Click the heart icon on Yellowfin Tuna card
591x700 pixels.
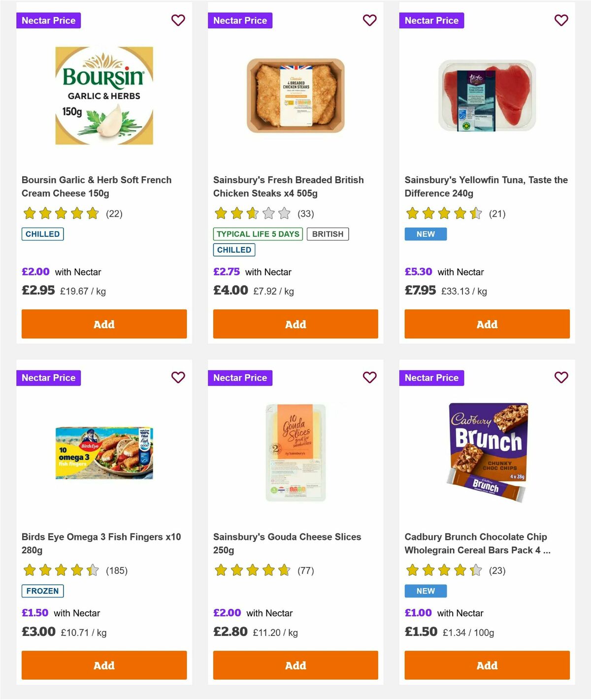561,20
